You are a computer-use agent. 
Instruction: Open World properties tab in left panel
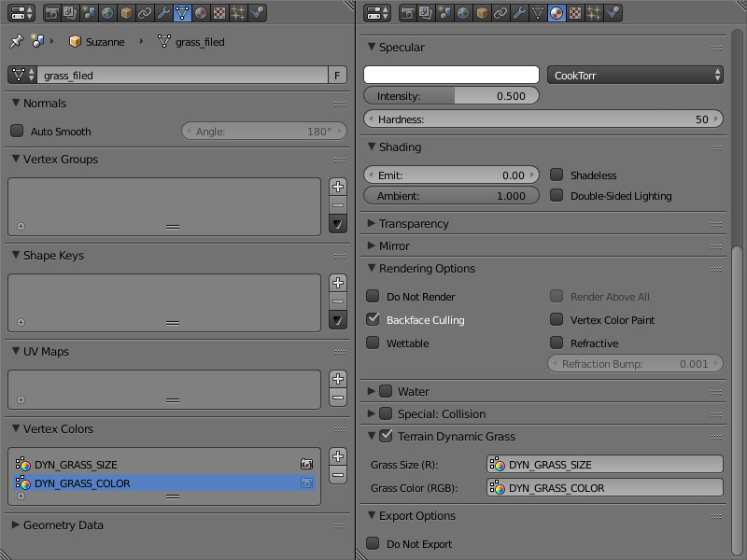point(107,13)
